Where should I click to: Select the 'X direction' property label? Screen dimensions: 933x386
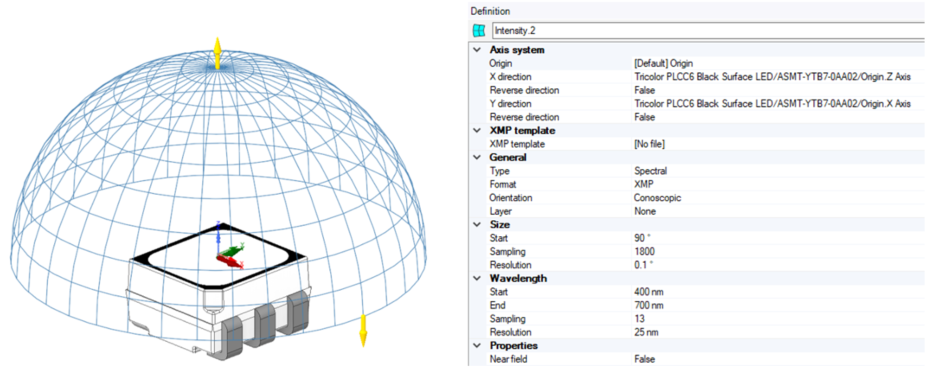click(x=510, y=77)
